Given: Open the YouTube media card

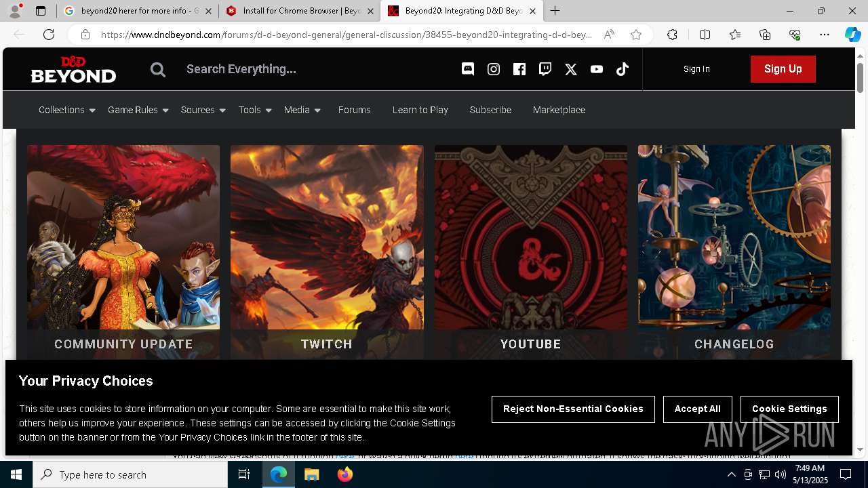Looking at the screenshot, I should pos(531,251).
